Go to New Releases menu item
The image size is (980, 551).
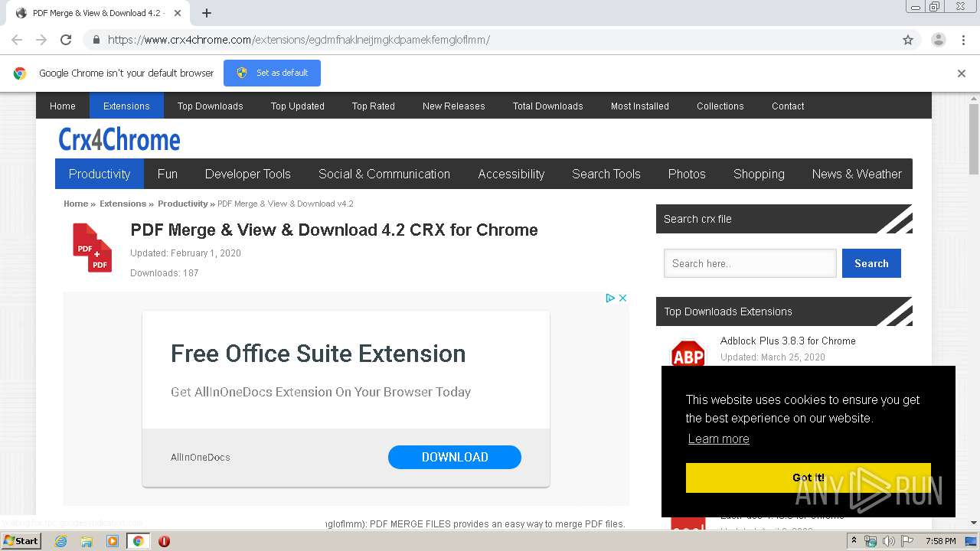point(454,106)
